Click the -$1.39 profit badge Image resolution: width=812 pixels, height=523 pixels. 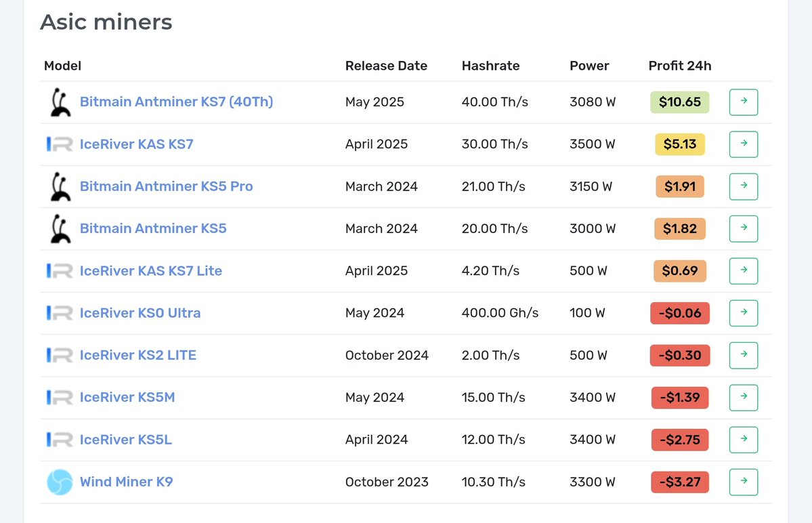[680, 398]
